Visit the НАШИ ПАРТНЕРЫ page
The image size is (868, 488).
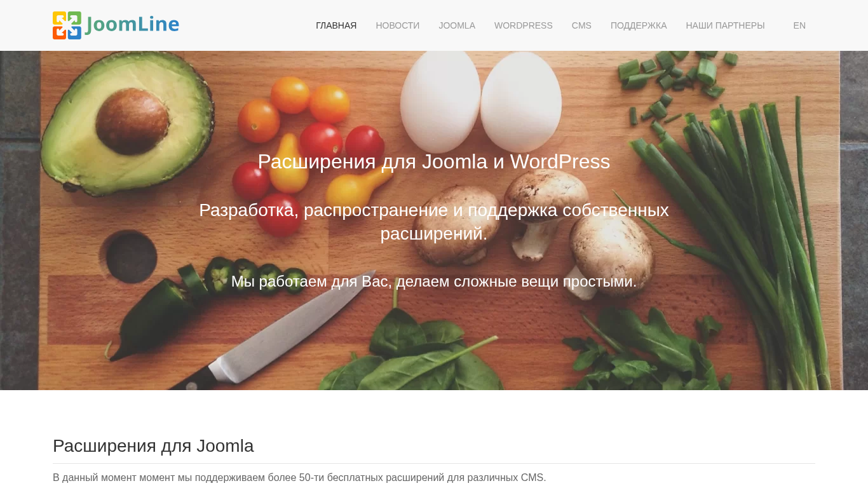coord(725,25)
